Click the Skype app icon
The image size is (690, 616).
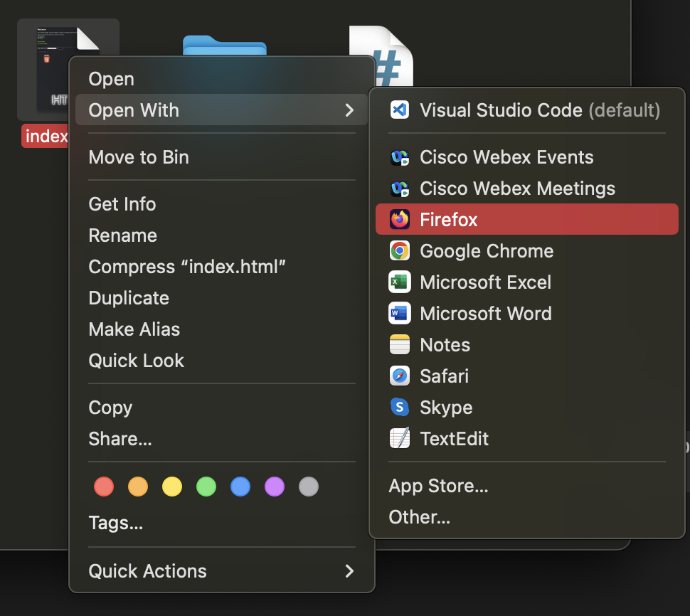(400, 408)
